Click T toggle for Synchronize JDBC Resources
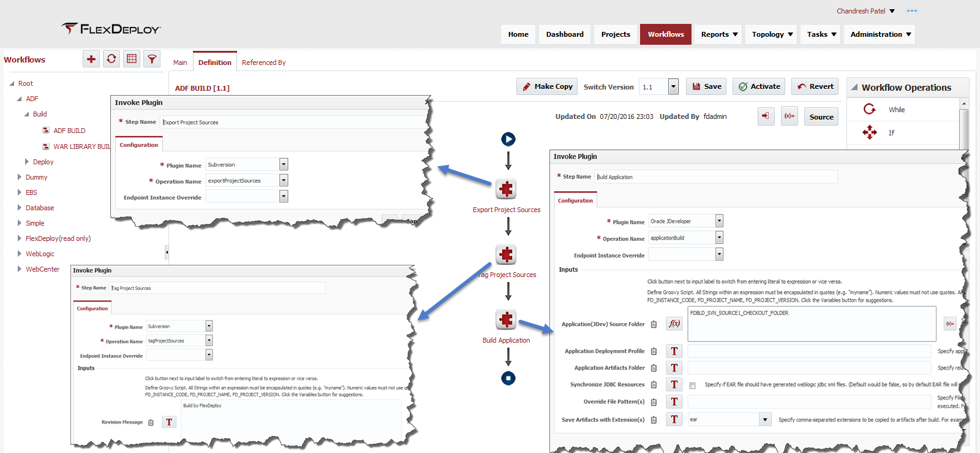The image size is (980, 453). coord(674,384)
